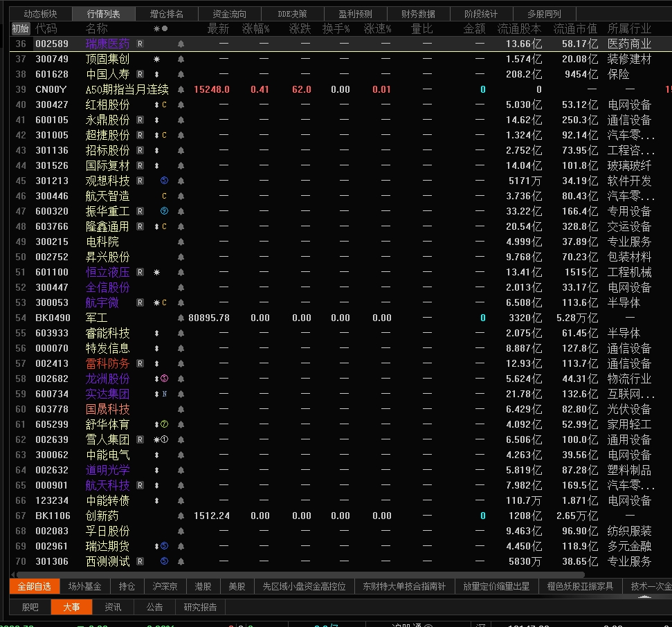
Task: Sort by the 涨幅% column header
Action: [256, 28]
